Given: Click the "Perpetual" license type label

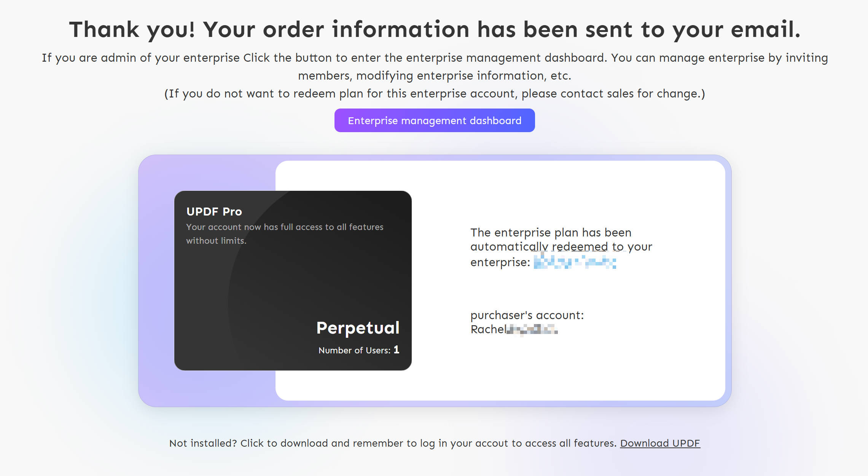Looking at the screenshot, I should coord(358,328).
